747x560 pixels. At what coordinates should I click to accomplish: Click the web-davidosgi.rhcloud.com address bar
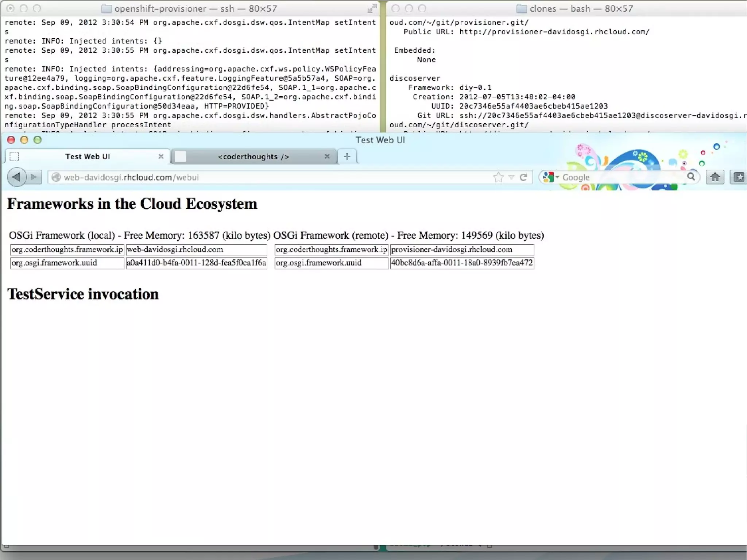pos(255,177)
